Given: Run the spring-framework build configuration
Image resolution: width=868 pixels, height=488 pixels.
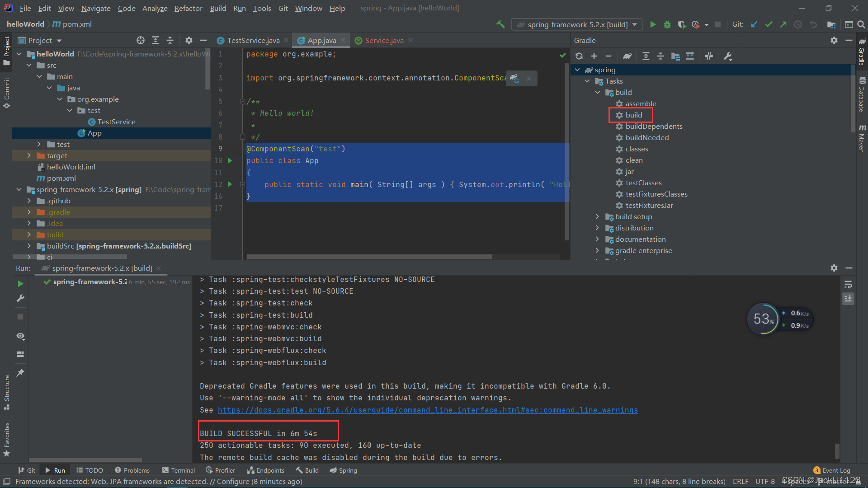Looking at the screenshot, I should click(653, 24).
